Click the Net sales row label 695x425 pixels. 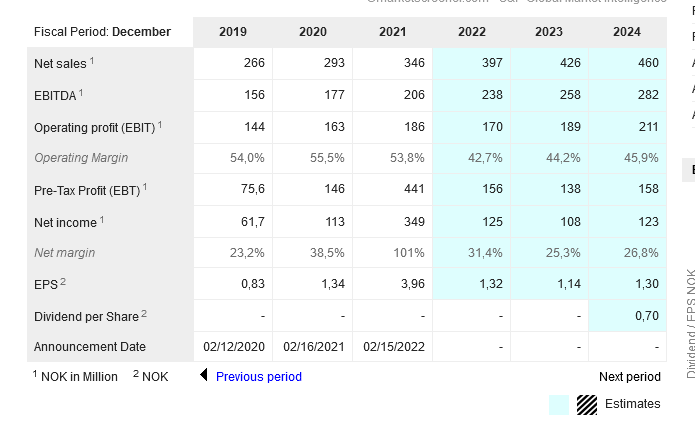click(60, 64)
